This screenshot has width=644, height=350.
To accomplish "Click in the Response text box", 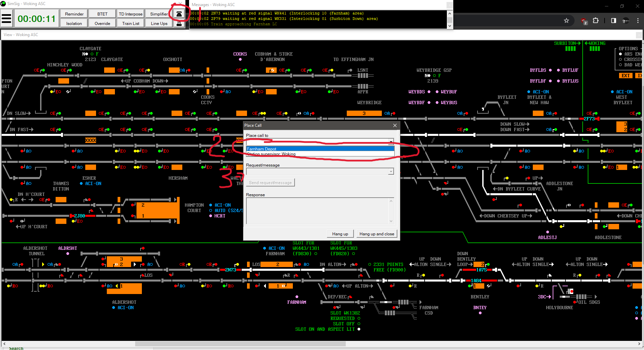I will 317,211.
